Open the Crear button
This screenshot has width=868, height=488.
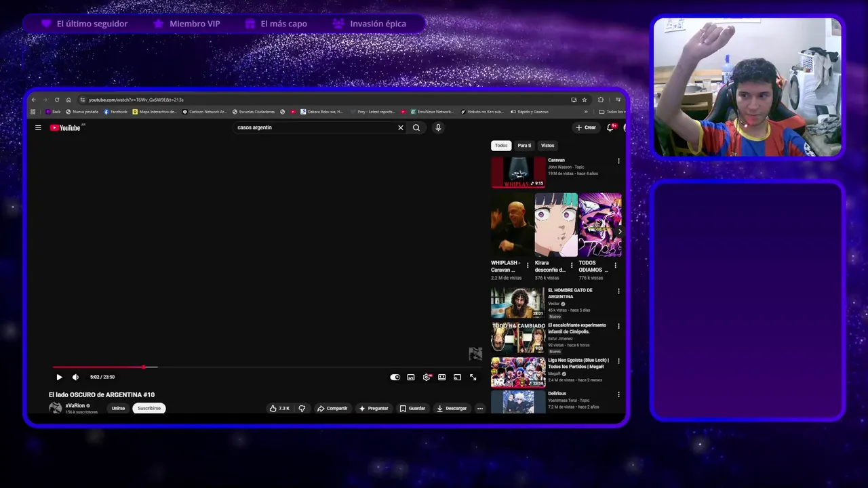(586, 127)
